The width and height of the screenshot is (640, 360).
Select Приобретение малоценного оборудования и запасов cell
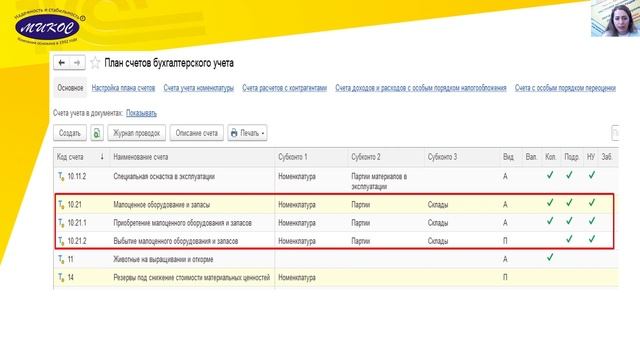[x=182, y=223]
